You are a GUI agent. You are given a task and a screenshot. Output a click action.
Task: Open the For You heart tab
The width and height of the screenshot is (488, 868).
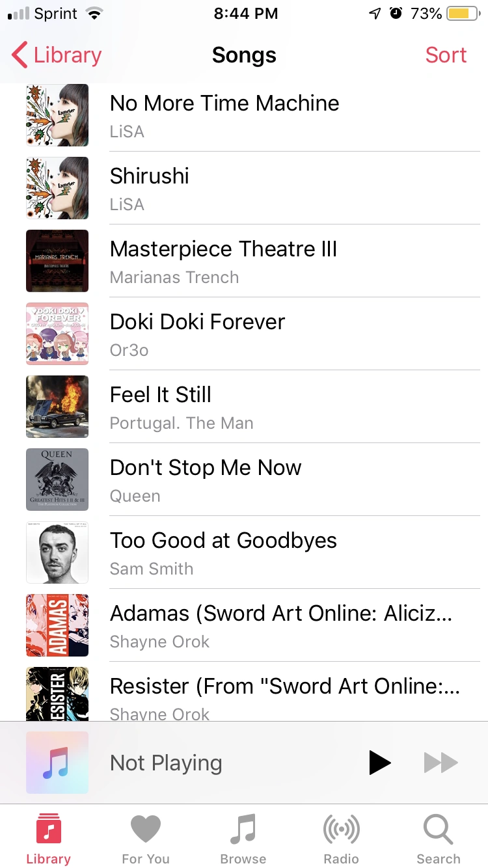tap(146, 838)
